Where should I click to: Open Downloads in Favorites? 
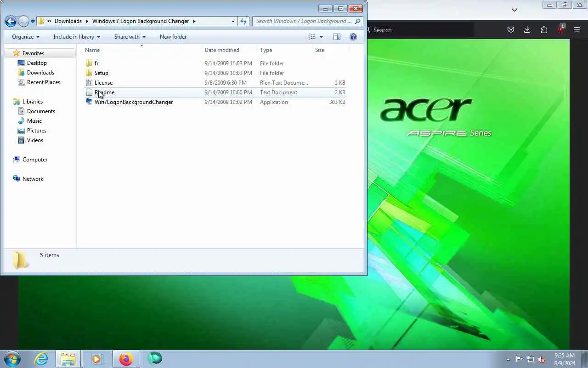tap(40, 73)
